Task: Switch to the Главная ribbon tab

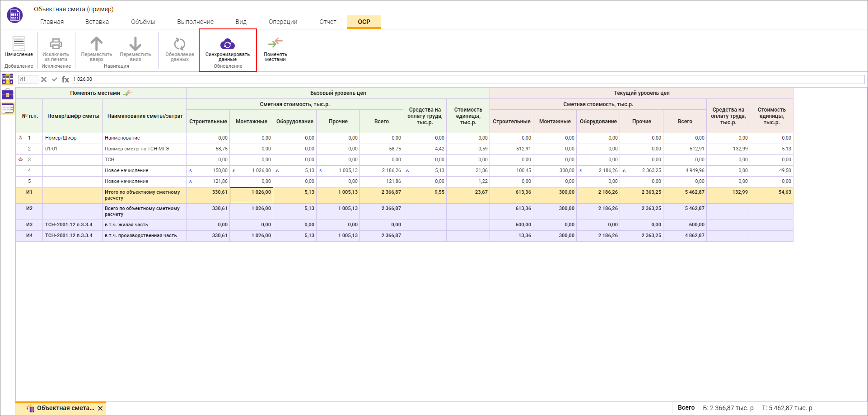Action: pyautogui.click(x=52, y=22)
